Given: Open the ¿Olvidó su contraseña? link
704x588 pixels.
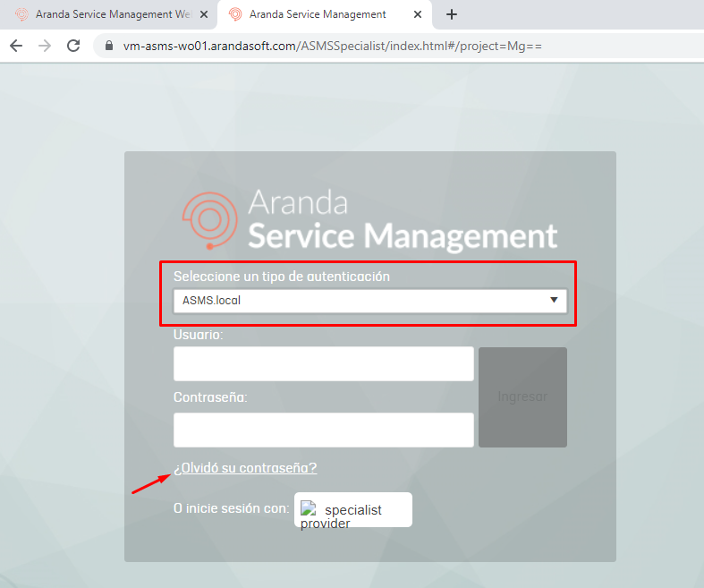Looking at the screenshot, I should (x=245, y=467).
